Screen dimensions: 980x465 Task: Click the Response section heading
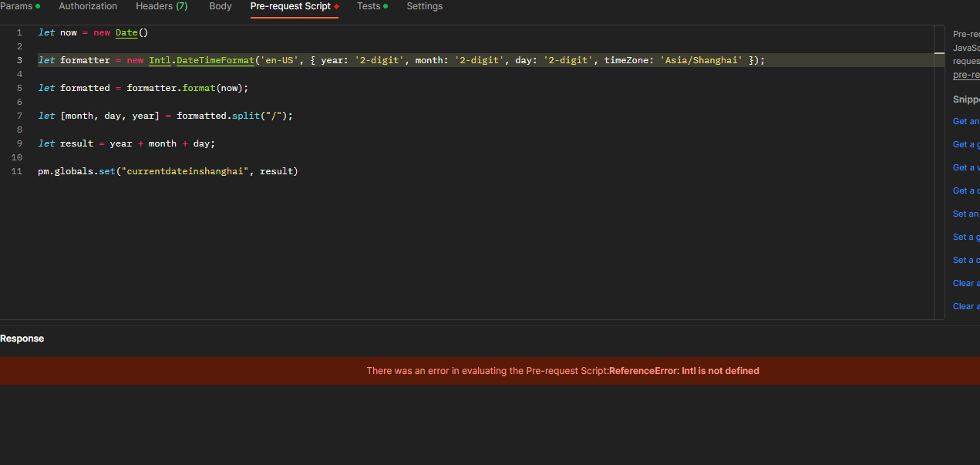click(22, 339)
